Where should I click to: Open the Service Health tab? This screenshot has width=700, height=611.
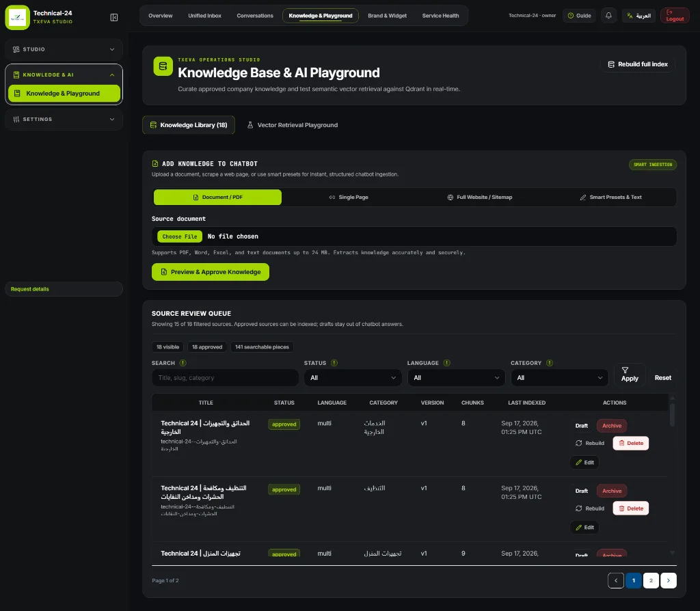tap(440, 16)
